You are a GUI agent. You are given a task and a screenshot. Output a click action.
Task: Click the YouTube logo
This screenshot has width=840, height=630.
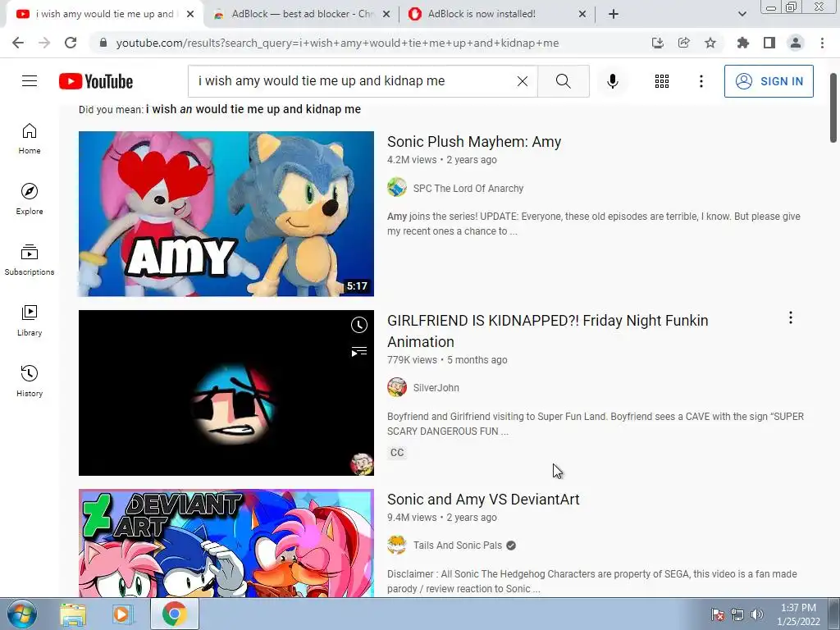96,81
